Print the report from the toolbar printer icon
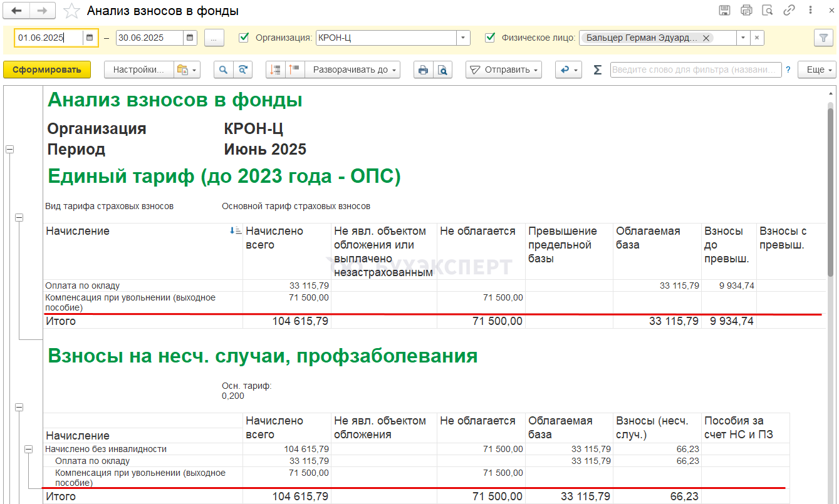The image size is (839, 504). click(x=423, y=69)
